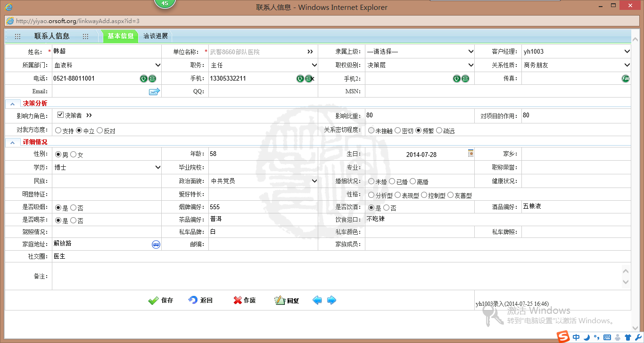Click the dial icon in the 手机2 field
This screenshot has height=343, width=644.
456,79
